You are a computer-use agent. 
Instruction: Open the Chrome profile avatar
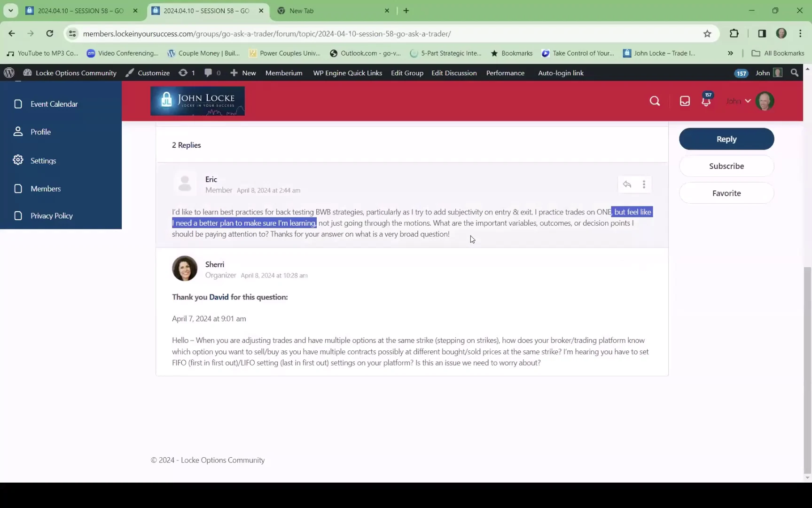point(781,33)
